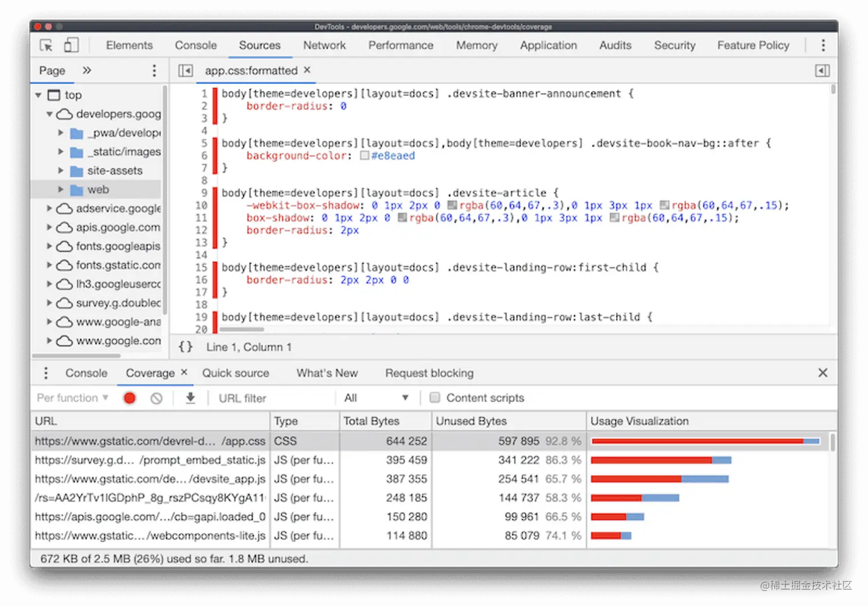
Task: Select the cb=gapi.loaded_0 coverage row
Action: point(431,517)
